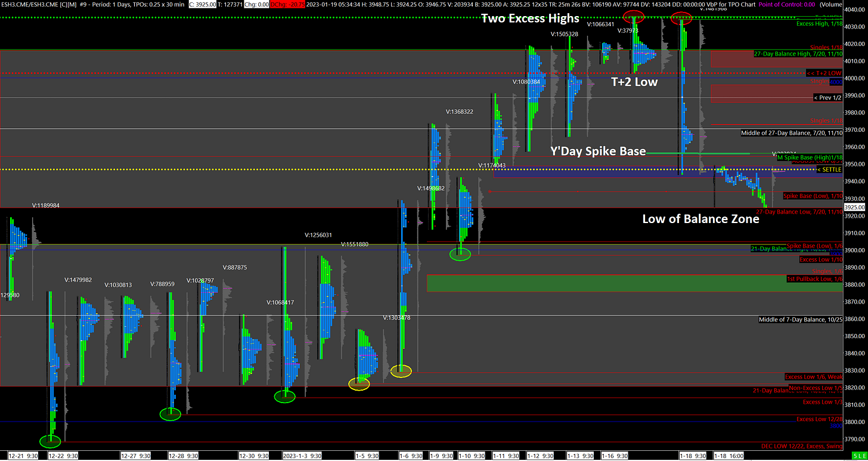Click the 1-12 9:30 date label
This screenshot has width=868, height=461.
click(539, 456)
